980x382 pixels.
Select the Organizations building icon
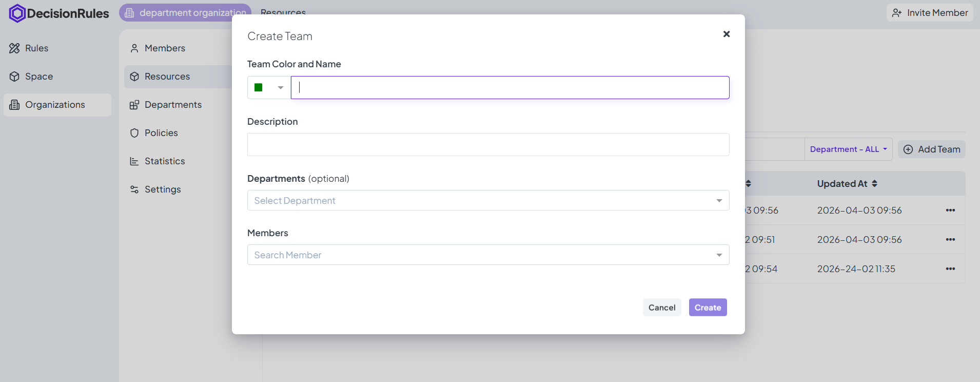15,105
